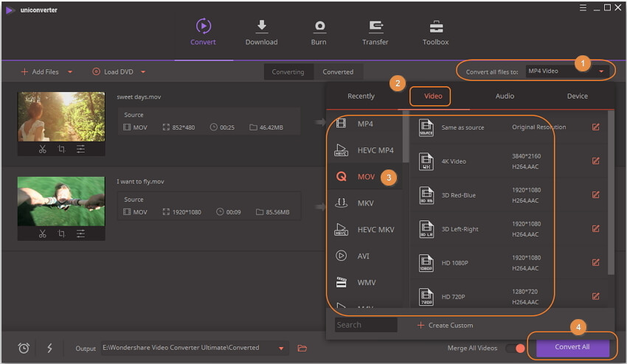627x364 pixels.
Task: Edit the 4K Video preset
Action: (x=595, y=161)
